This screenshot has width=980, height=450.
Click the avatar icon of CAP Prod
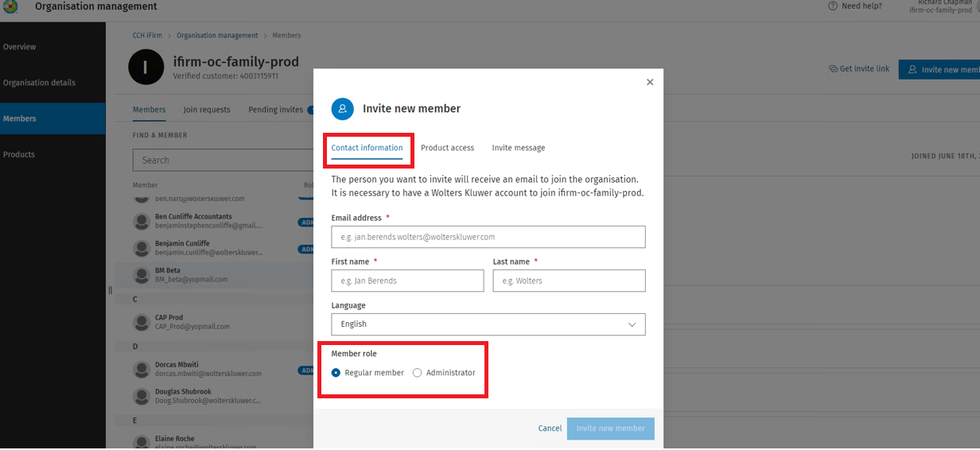point(142,322)
